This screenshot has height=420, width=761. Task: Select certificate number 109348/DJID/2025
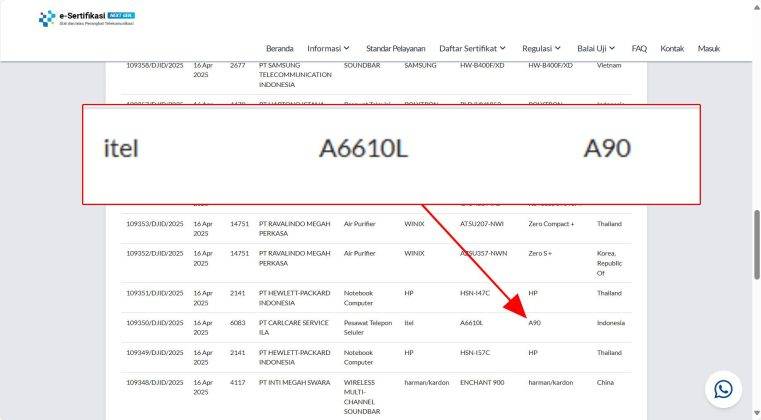(155, 383)
